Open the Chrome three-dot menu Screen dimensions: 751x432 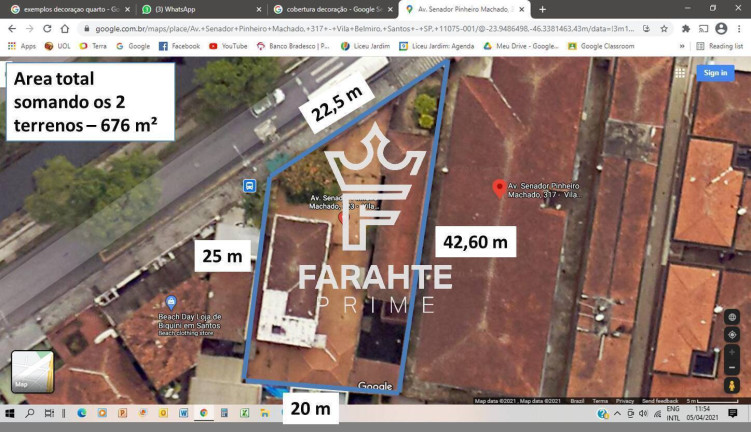739,29
